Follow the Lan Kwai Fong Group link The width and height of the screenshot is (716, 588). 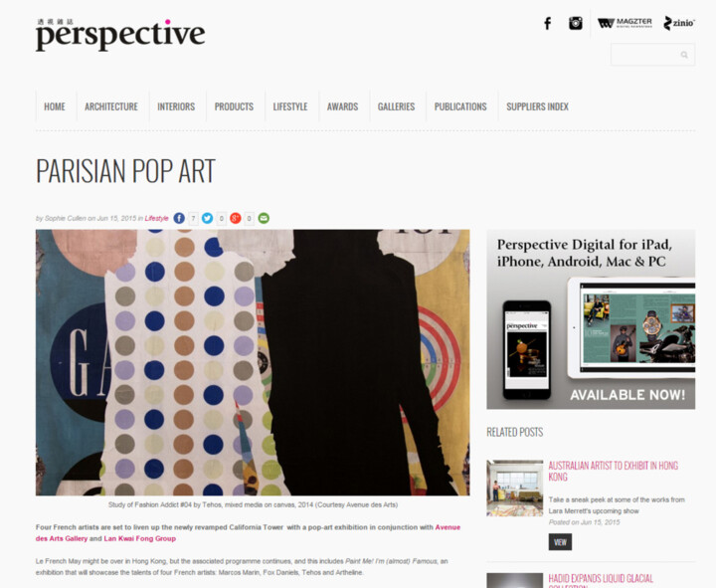click(140, 538)
